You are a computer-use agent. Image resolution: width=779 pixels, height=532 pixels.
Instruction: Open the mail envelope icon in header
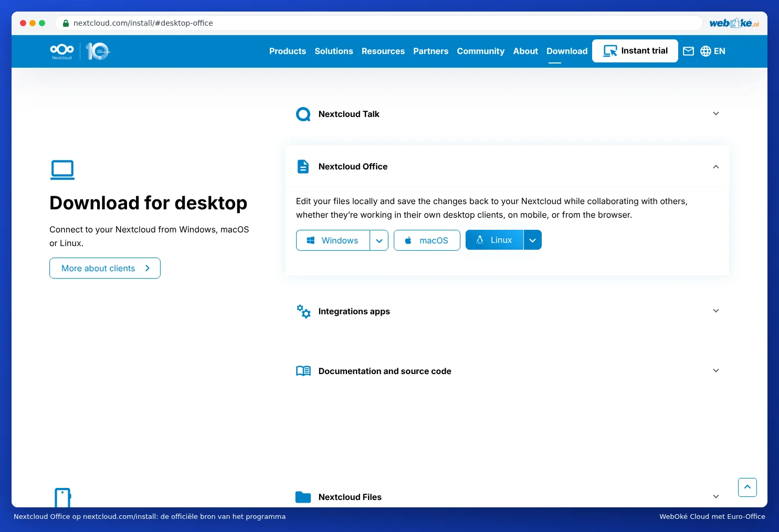(688, 51)
